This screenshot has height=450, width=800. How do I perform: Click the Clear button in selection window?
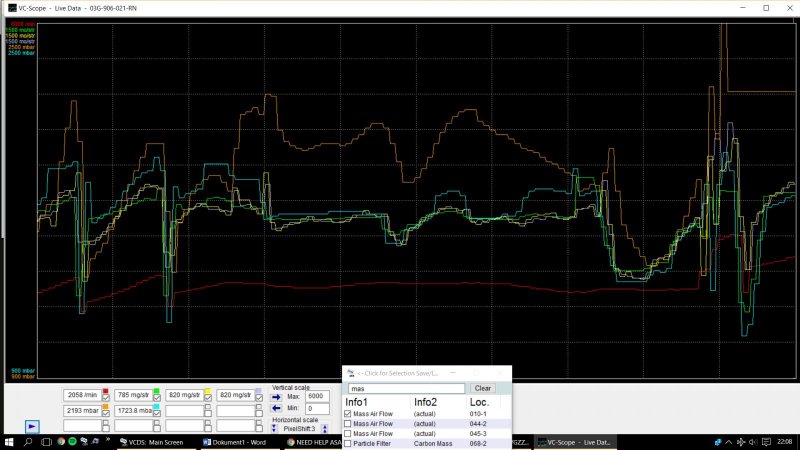pos(483,388)
